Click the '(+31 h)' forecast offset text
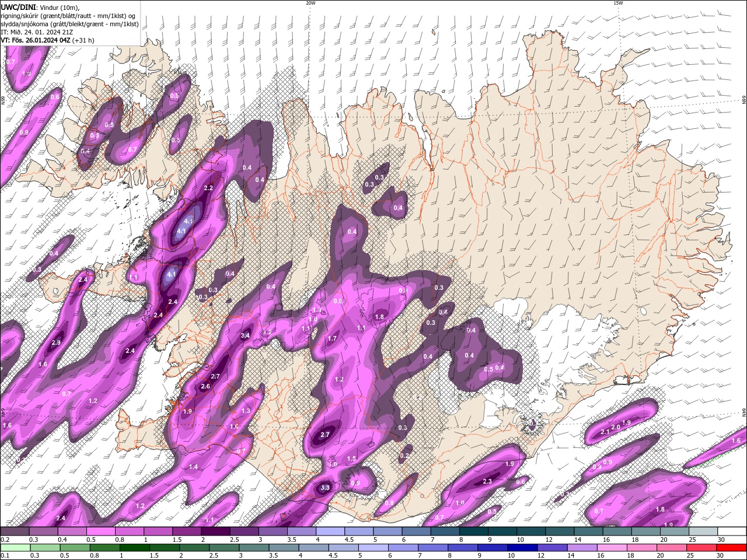Screen dimensions: 747x560 tap(83, 40)
